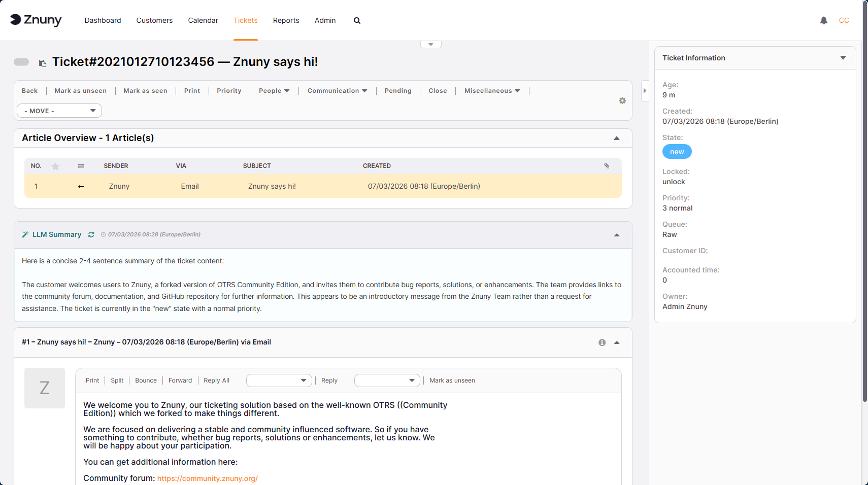Split article #1
Viewport: 868px width, 485px height.
click(117, 380)
